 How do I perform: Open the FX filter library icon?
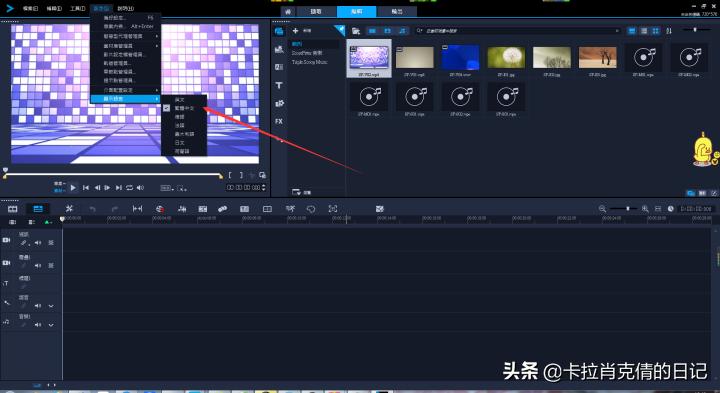tap(279, 121)
